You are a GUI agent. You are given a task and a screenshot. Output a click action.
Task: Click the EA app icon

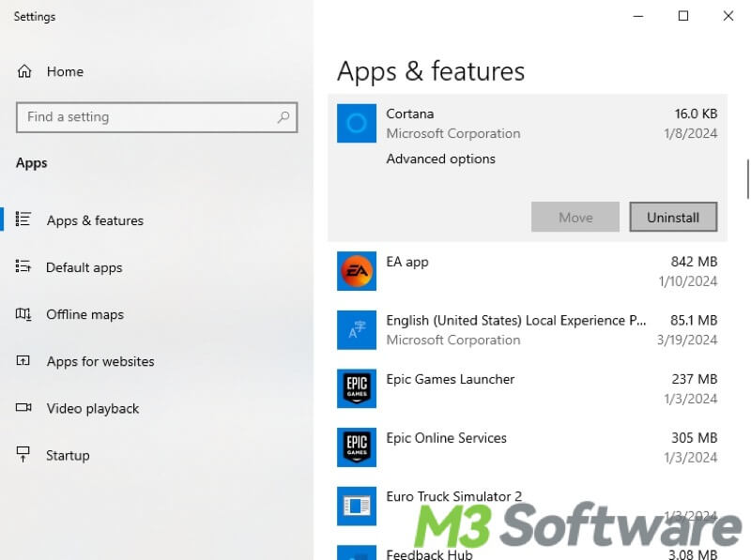[x=357, y=271]
